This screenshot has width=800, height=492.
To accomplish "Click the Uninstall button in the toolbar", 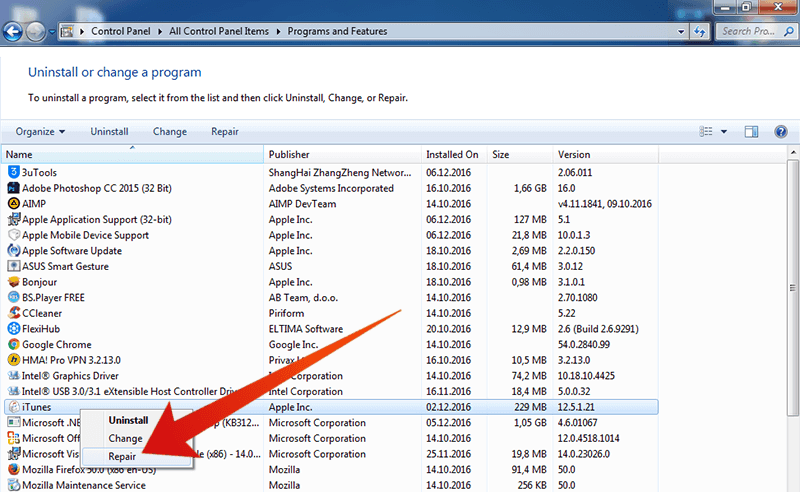I will click(x=109, y=131).
